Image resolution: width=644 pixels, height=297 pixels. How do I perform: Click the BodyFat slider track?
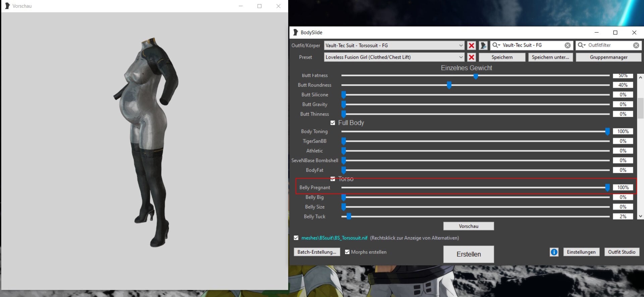click(x=475, y=170)
